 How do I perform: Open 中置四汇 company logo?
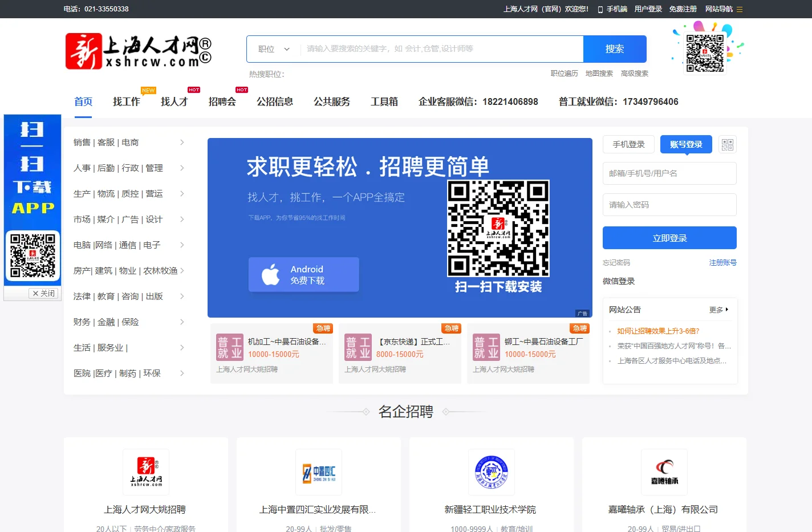(x=319, y=472)
